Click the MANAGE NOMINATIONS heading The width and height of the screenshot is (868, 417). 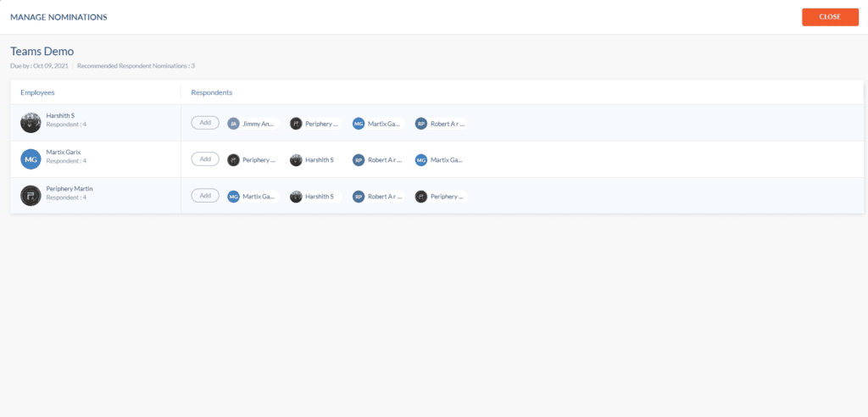[x=58, y=17]
